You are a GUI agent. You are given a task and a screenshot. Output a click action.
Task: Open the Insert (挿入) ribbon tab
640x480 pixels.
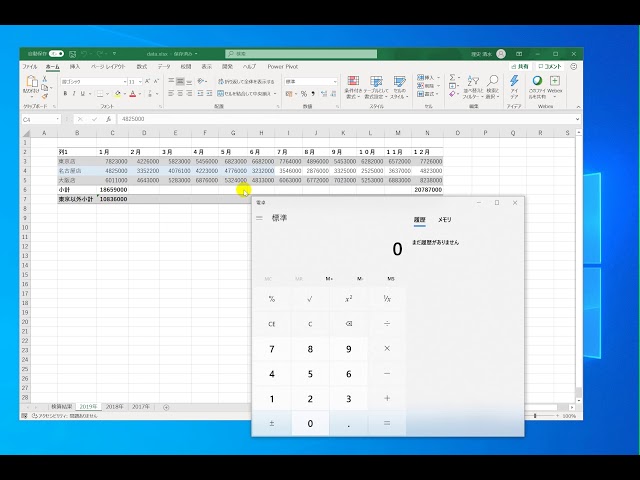pyautogui.click(x=75, y=66)
